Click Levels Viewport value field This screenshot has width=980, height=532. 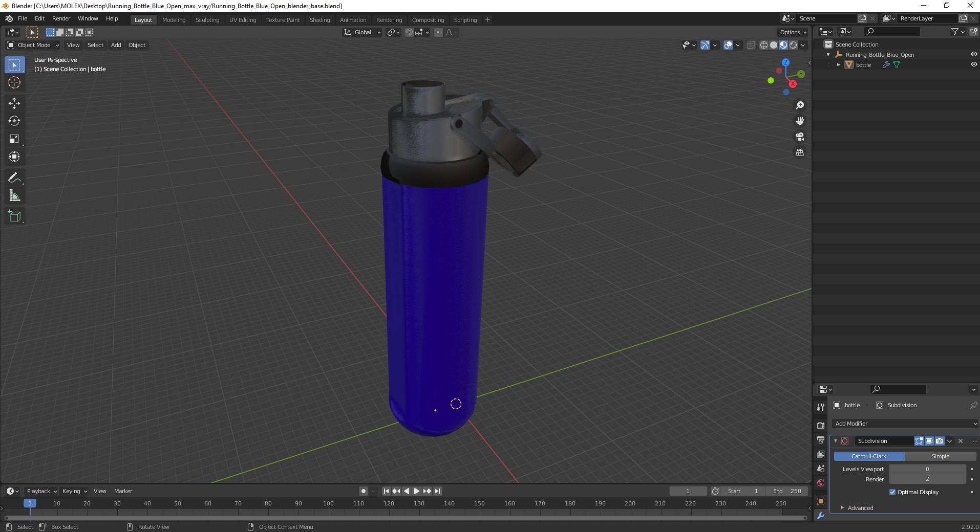[927, 469]
